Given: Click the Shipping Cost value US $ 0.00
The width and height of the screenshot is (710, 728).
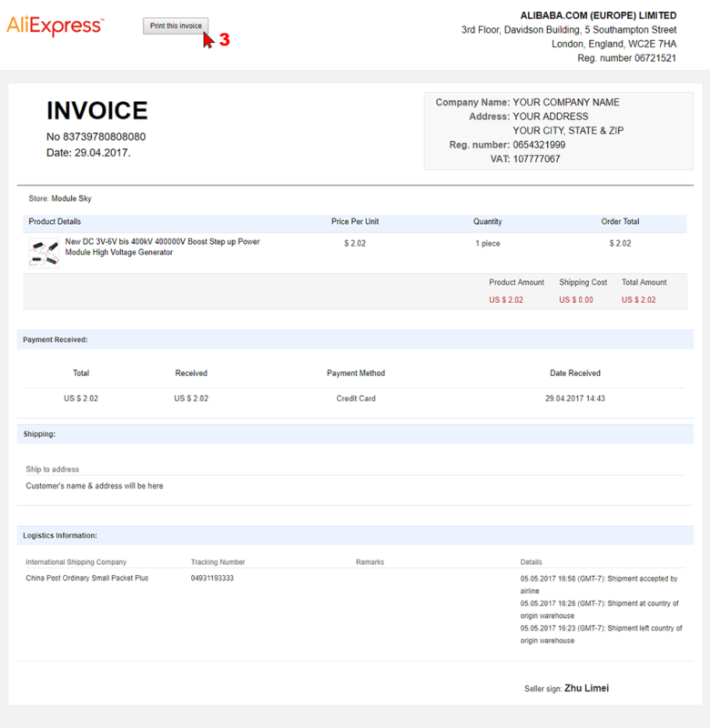Looking at the screenshot, I should (x=576, y=300).
